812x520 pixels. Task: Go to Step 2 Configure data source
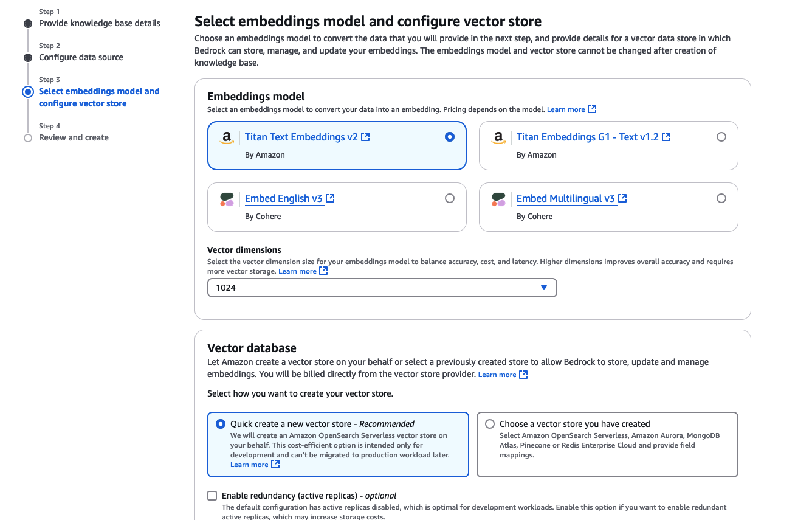(81, 57)
